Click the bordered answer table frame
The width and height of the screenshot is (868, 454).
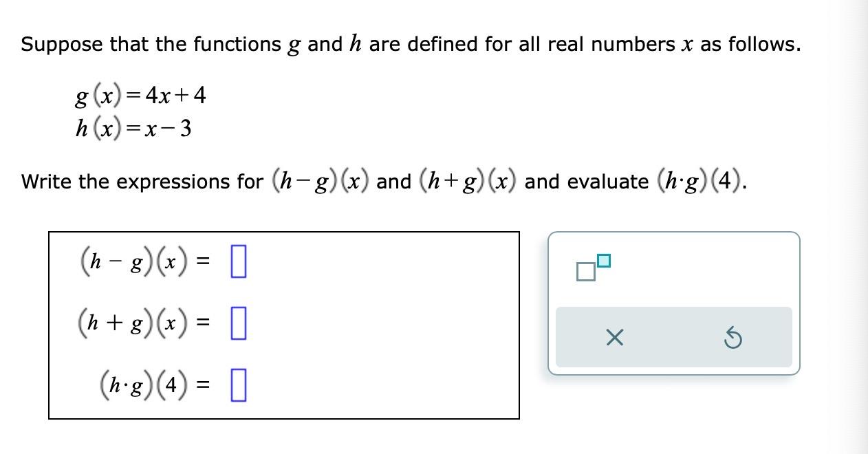point(283,325)
